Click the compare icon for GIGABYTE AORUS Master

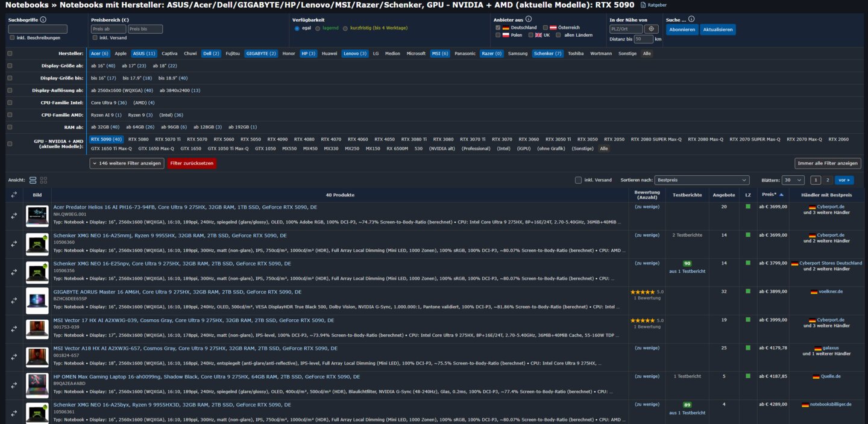(x=14, y=300)
